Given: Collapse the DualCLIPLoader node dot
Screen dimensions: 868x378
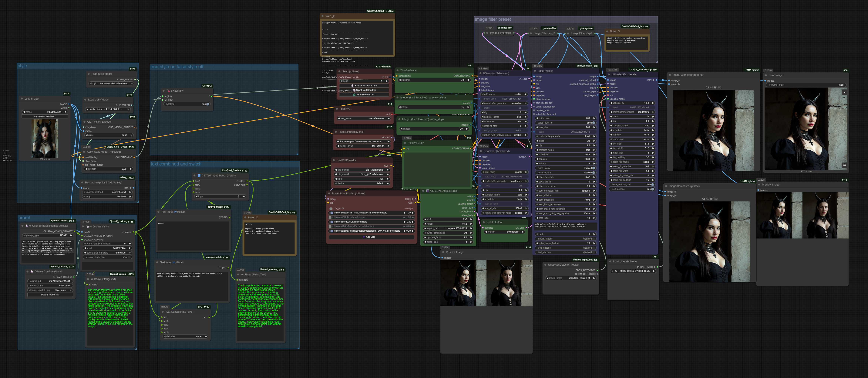Looking at the screenshot, I should tap(334, 160).
